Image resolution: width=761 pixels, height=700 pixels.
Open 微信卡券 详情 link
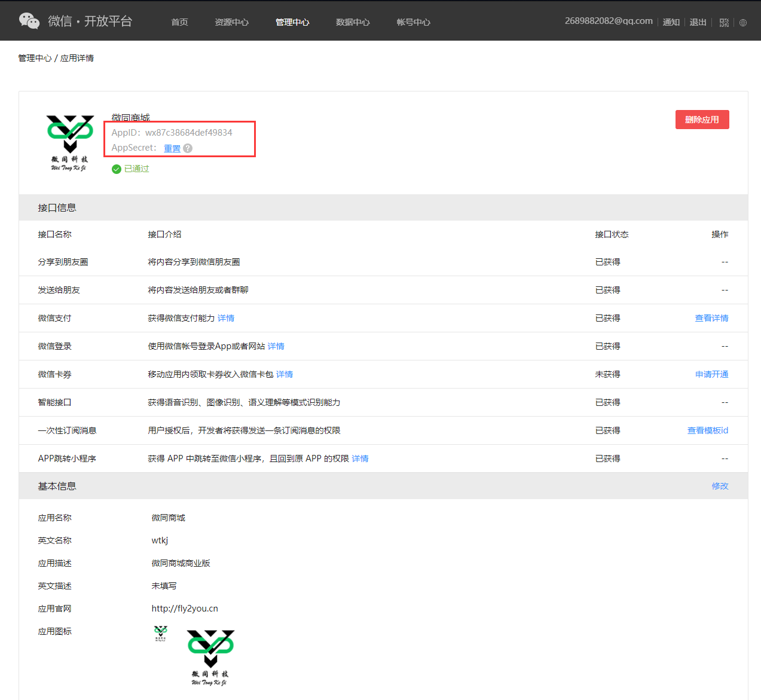[285, 374]
